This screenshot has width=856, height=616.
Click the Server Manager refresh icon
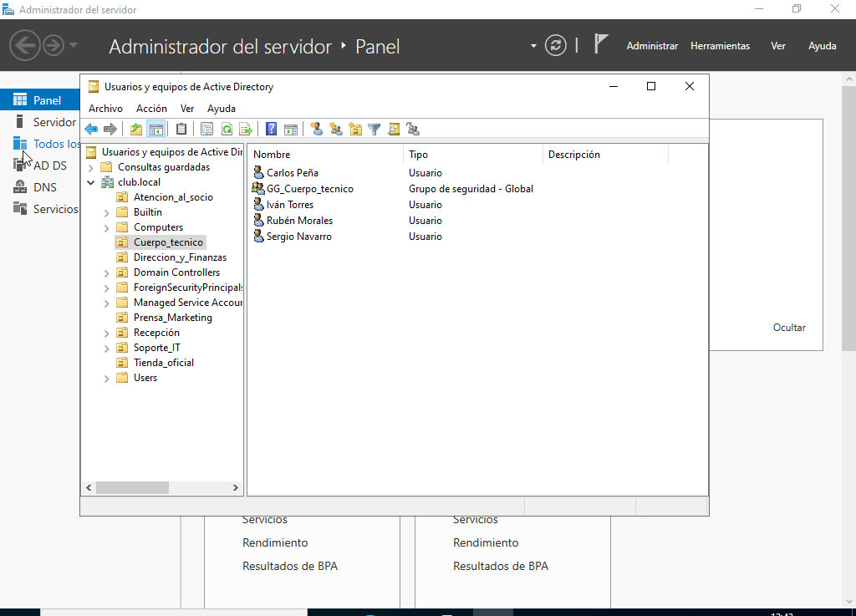[556, 45]
